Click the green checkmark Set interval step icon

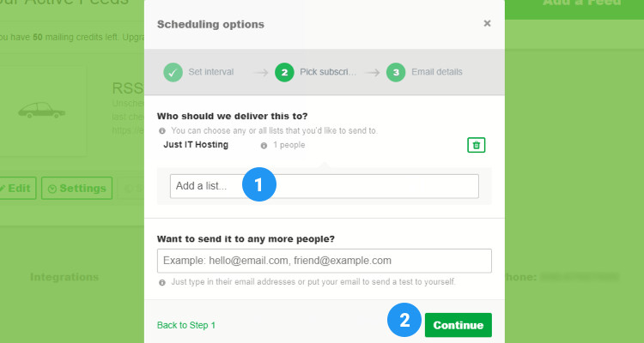coord(173,72)
